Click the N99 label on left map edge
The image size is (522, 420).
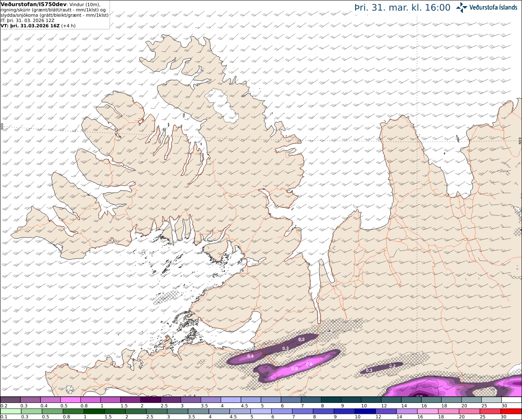2,127
